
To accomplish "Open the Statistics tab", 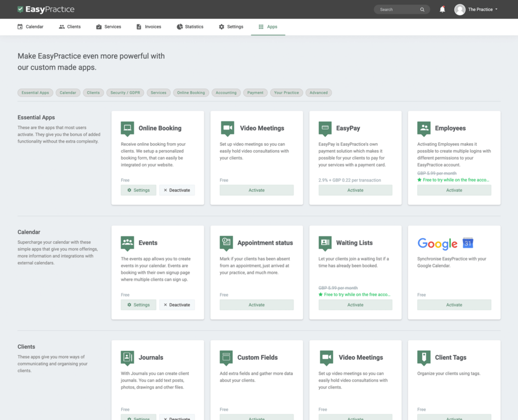I will (x=190, y=27).
